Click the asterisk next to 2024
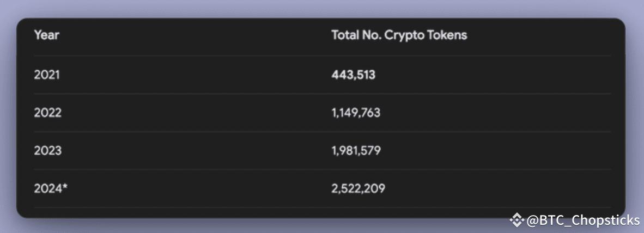The width and height of the screenshot is (644, 233). click(65, 188)
